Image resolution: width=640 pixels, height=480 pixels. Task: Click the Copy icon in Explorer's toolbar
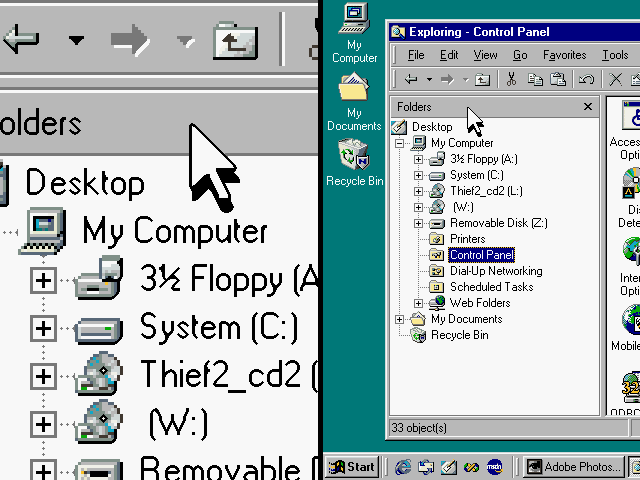tap(535, 79)
